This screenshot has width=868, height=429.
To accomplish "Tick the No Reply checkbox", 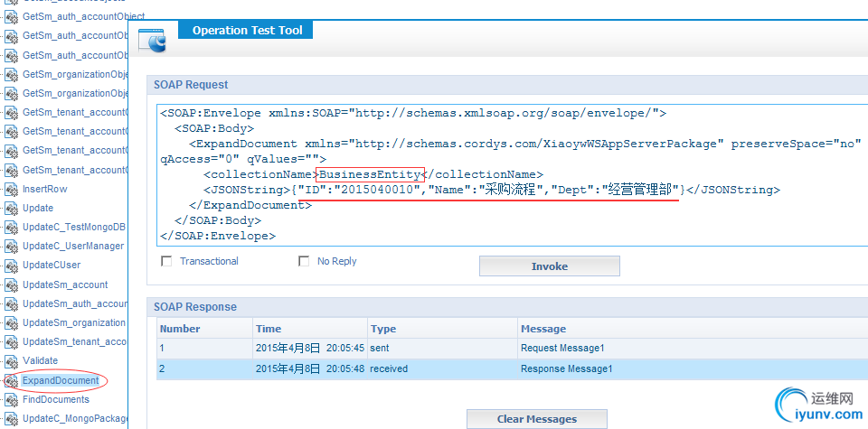I will point(304,261).
